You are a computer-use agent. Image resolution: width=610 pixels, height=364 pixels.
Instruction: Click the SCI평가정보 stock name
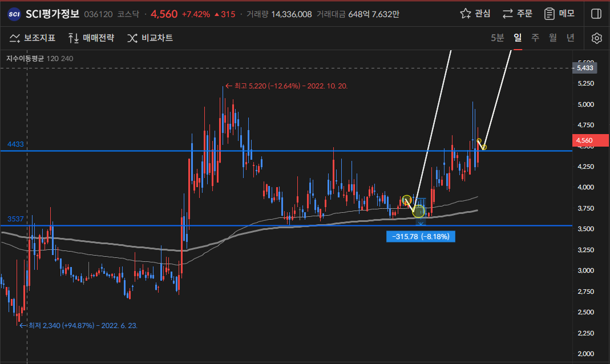[52, 14]
